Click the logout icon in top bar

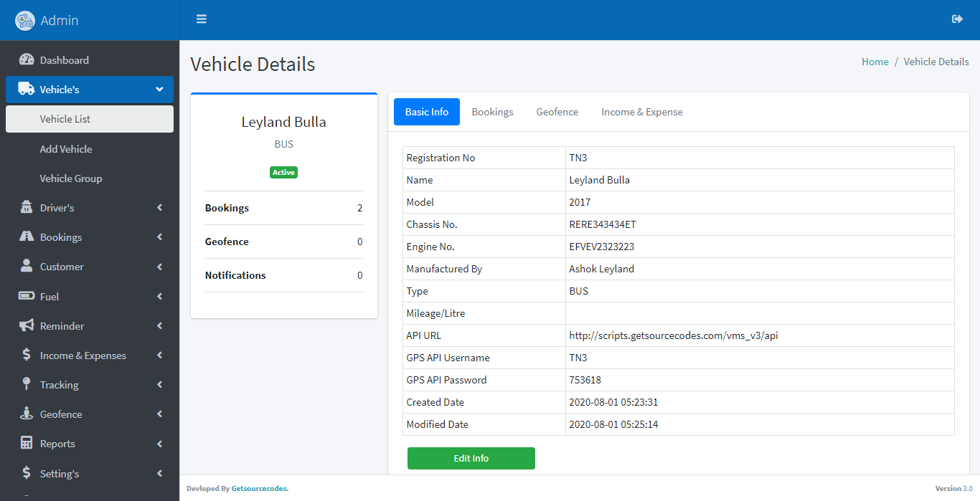click(x=957, y=19)
